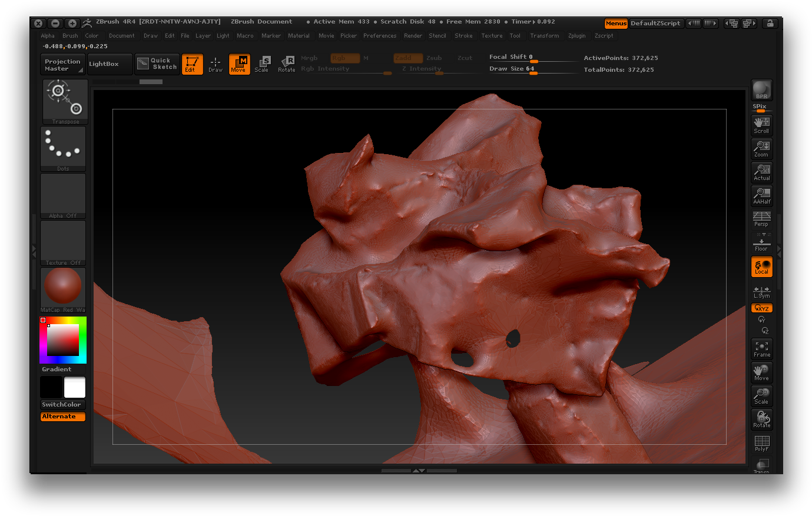Viewport: 812px width, 516px height.
Task: Click the lock icon at top right
Action: (x=770, y=24)
